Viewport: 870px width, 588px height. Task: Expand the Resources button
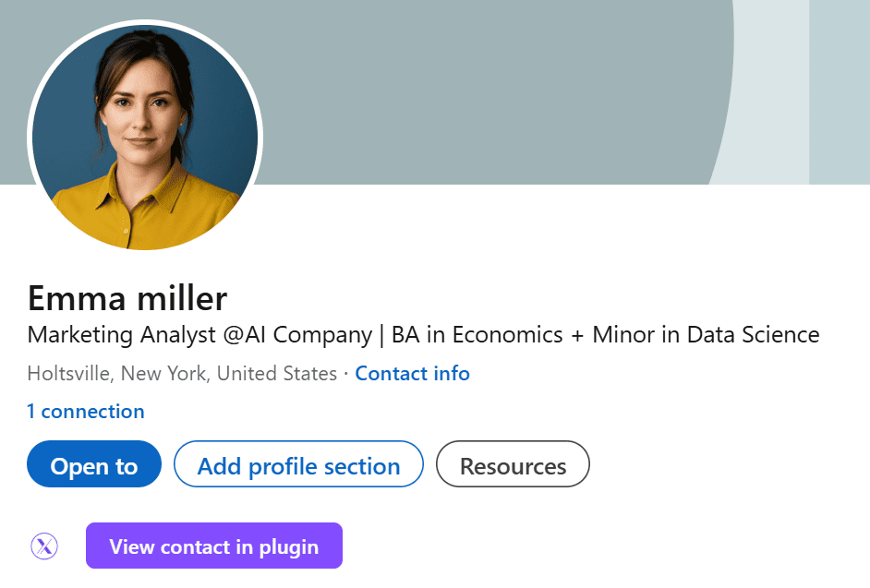point(513,466)
